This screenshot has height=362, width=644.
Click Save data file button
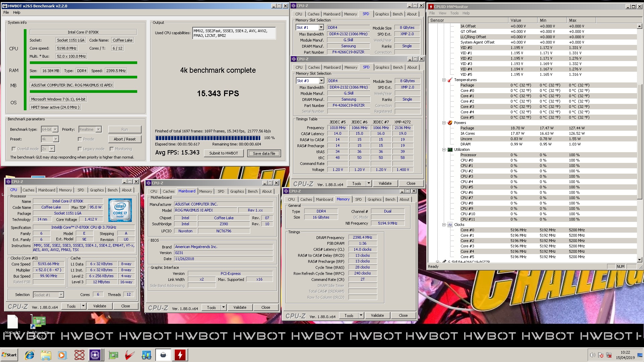click(264, 154)
